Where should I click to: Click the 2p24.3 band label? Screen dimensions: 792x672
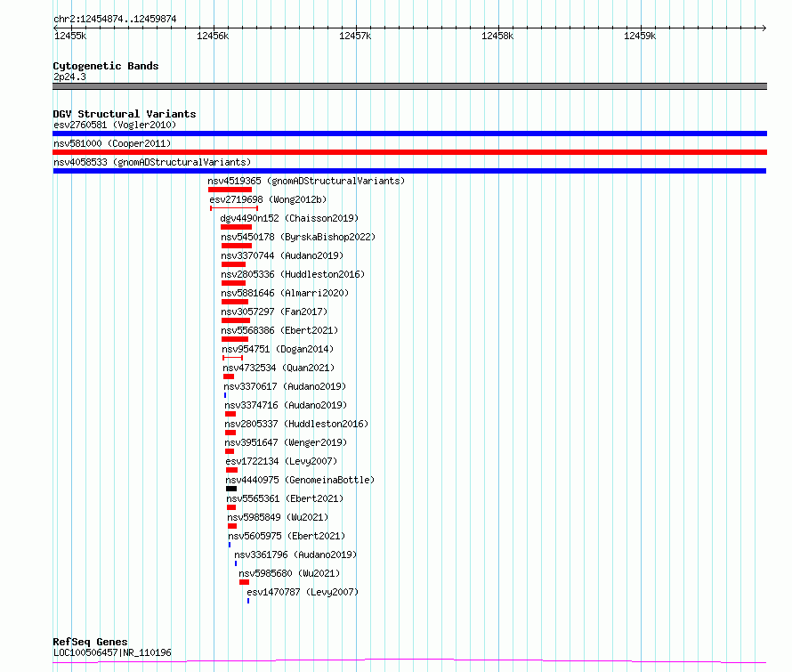69,77
